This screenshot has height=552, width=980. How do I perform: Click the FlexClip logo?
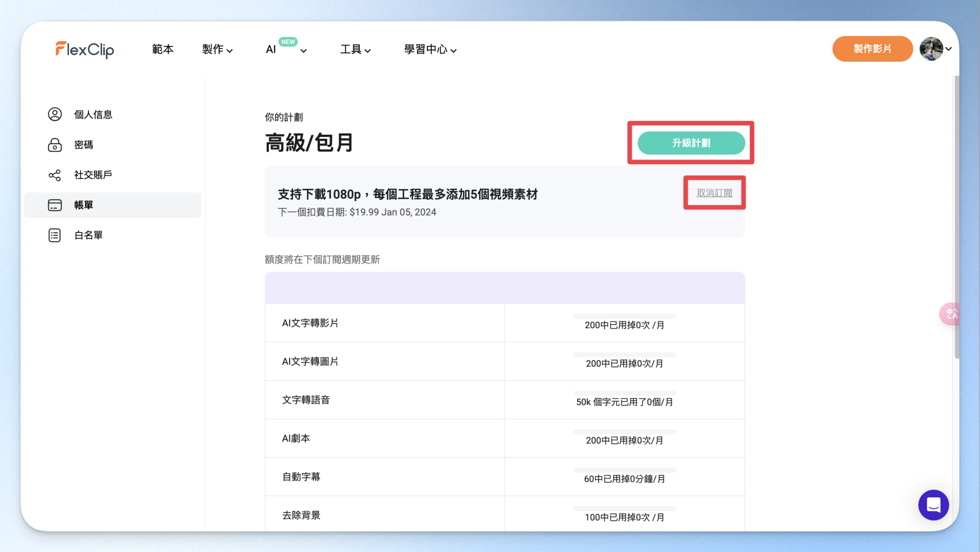pos(85,50)
